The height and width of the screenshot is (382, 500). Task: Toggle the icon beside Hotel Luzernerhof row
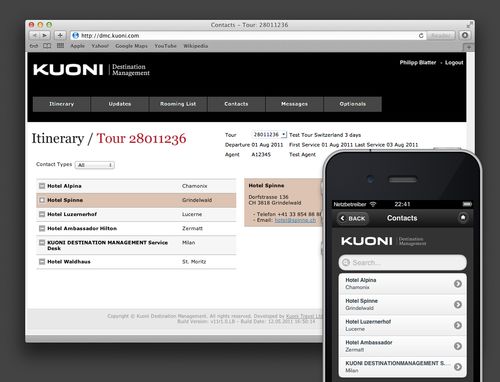tap(42, 214)
